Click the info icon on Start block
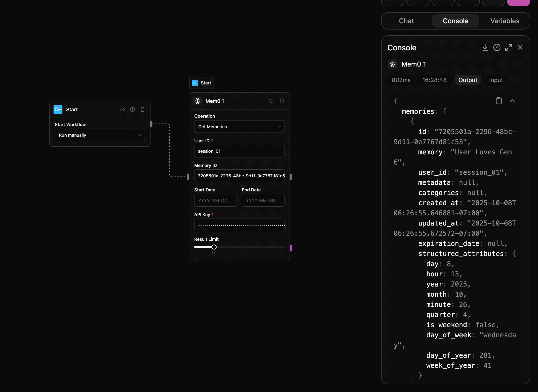The height and width of the screenshot is (392, 538). tap(132, 110)
